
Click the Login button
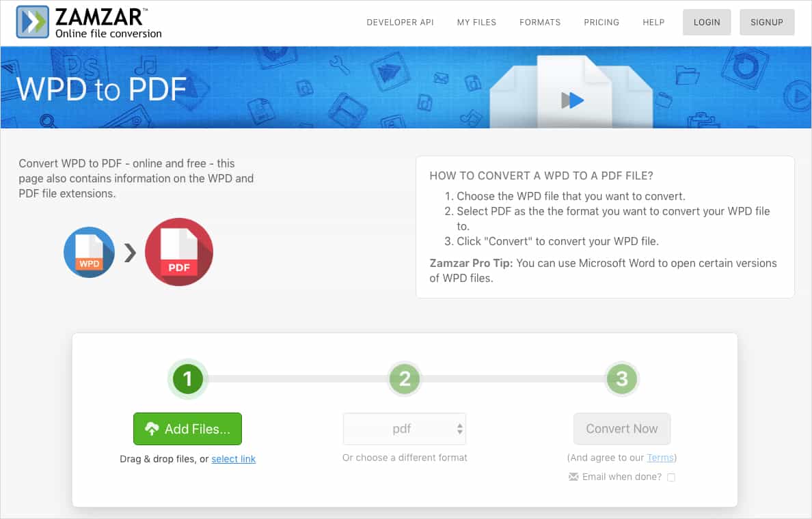click(707, 23)
